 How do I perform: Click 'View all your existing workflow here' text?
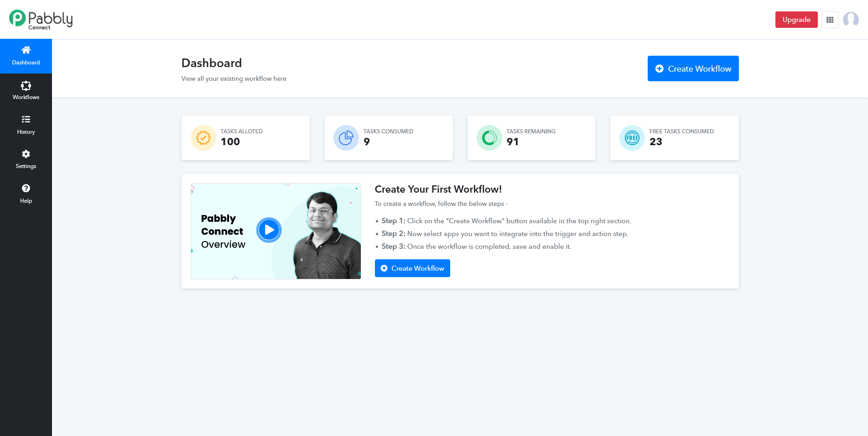[x=234, y=79]
